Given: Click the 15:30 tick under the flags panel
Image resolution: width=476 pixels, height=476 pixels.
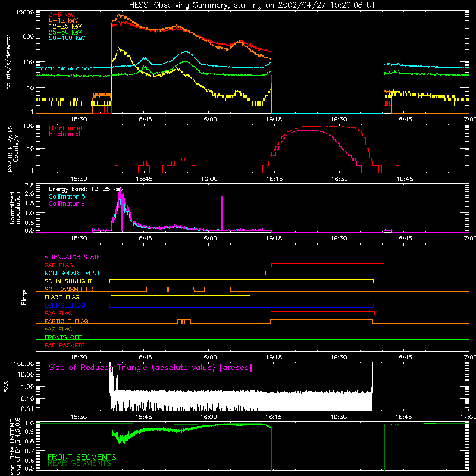Looking at the screenshot, I should point(79,358).
